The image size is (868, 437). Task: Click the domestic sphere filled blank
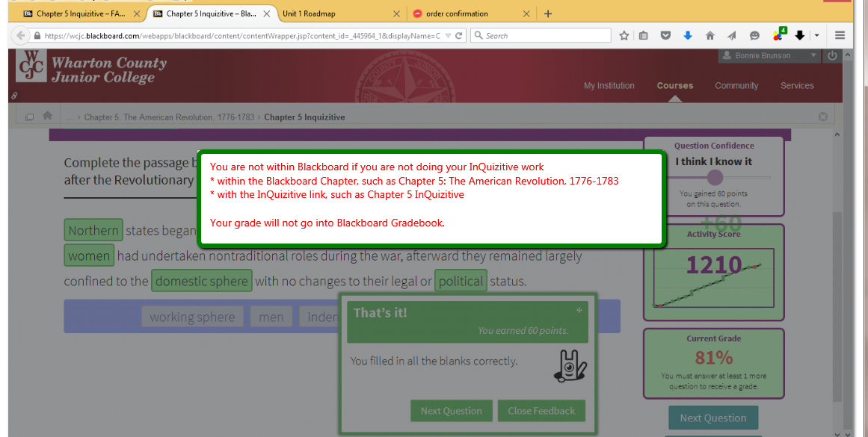click(202, 280)
